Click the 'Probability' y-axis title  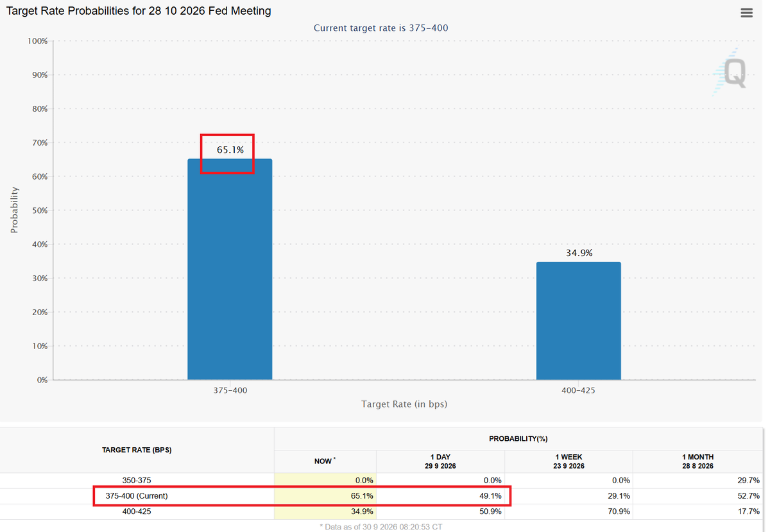pos(14,210)
